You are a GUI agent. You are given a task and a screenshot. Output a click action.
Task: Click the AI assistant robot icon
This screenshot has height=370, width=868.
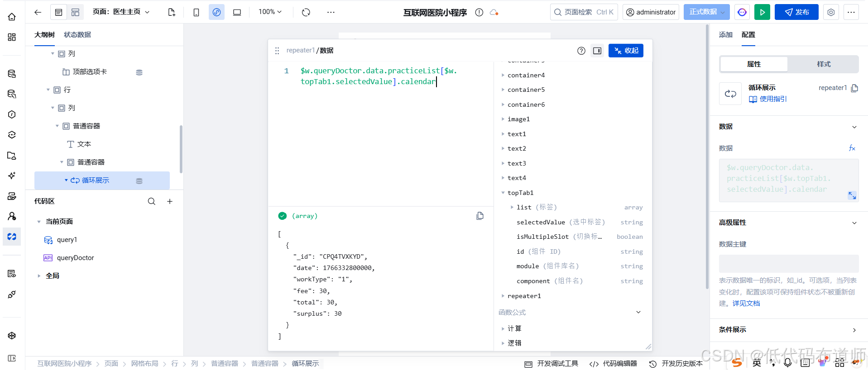(x=742, y=12)
